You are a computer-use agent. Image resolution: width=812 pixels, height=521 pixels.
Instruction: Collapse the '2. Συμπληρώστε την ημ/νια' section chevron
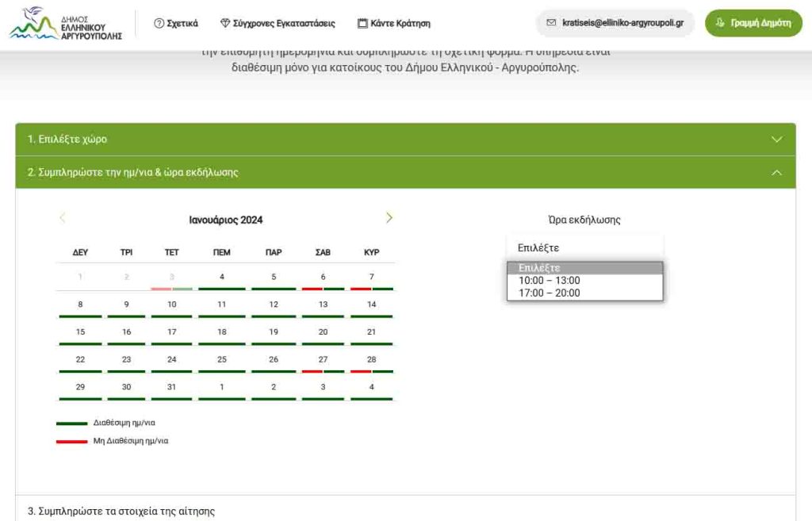click(776, 172)
